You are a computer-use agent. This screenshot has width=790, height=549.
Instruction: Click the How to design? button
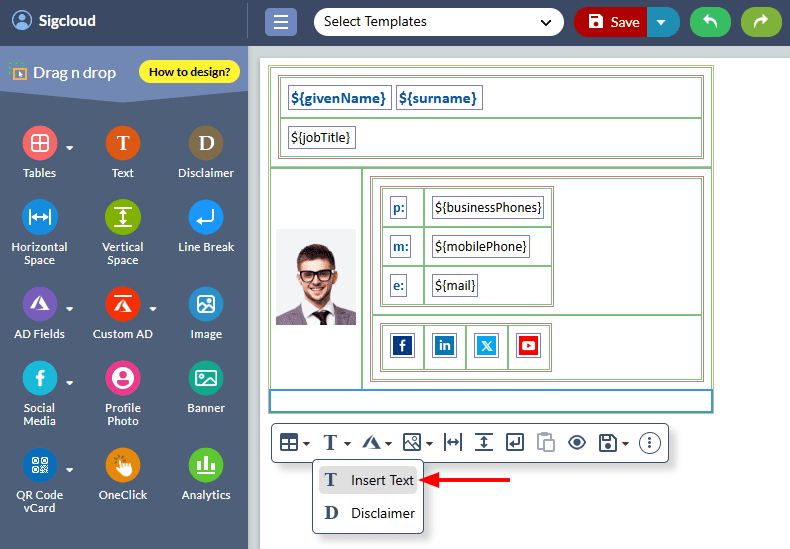(189, 72)
